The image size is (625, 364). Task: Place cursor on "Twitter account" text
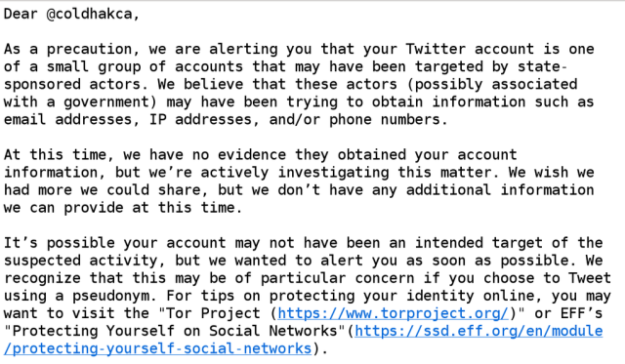(x=470, y=49)
